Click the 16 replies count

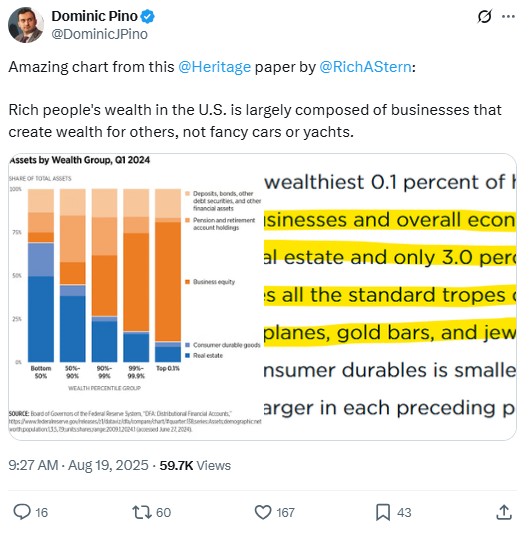41,512
